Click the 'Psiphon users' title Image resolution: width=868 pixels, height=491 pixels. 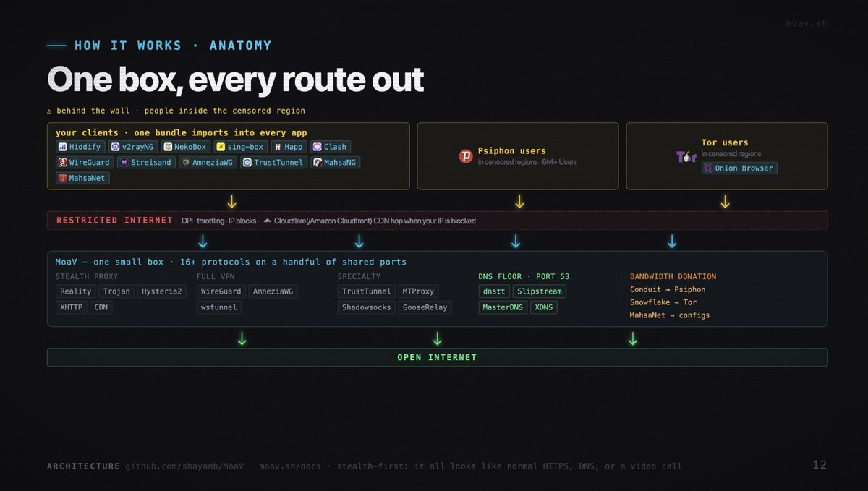[x=511, y=151]
